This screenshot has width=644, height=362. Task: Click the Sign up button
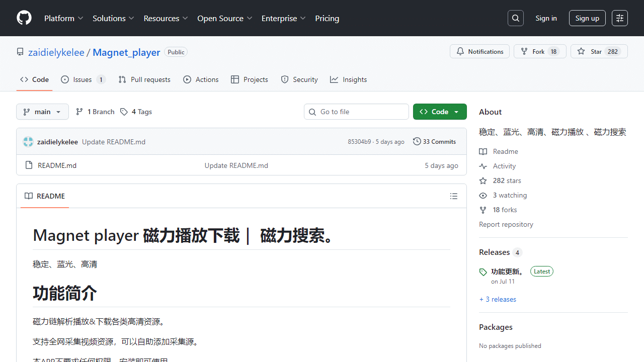point(587,18)
